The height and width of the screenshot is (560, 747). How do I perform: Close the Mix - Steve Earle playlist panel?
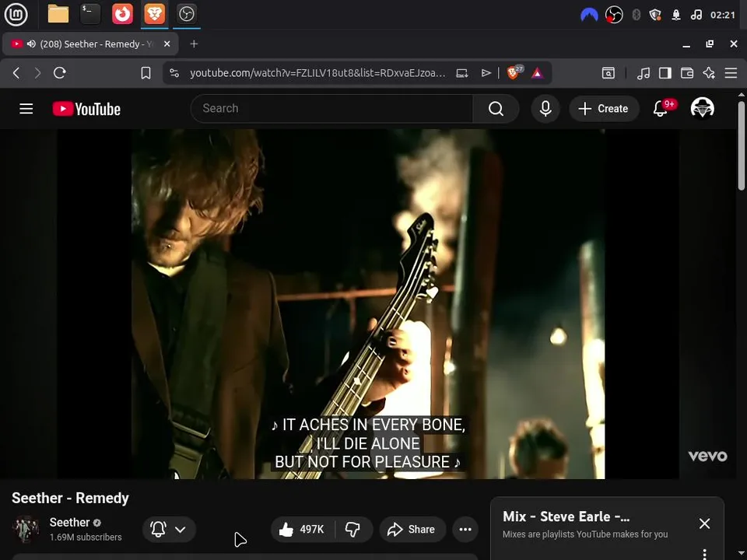(705, 523)
